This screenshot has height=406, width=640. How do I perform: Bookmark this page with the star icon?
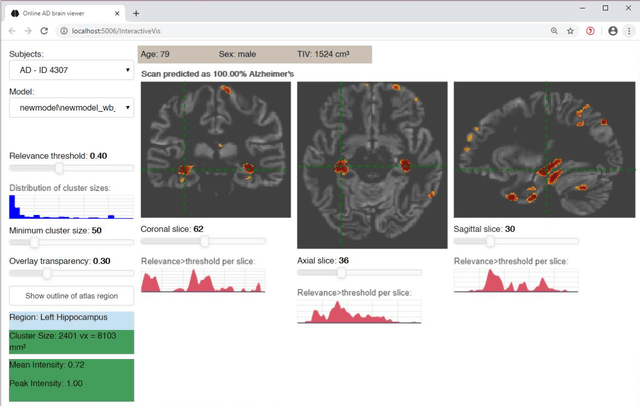[x=570, y=31]
